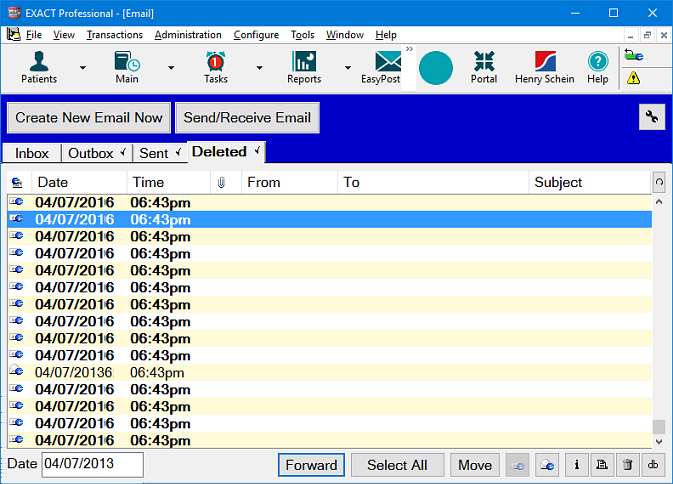Image resolution: width=673 pixels, height=484 pixels.
Task: Click the email status icon column header
Action: [17, 183]
